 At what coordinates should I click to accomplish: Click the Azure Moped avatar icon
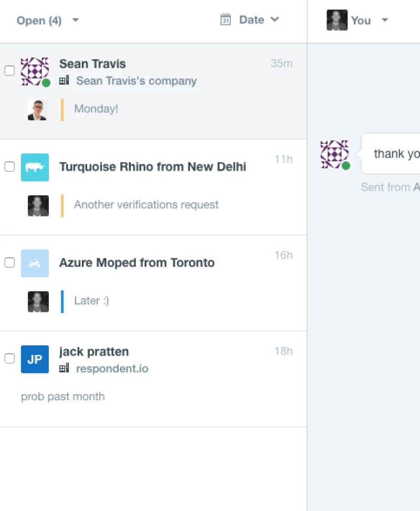[35, 263]
